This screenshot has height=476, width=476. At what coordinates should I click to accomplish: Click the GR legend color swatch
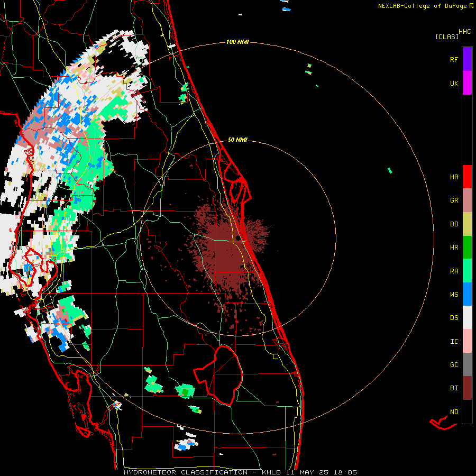point(467,200)
